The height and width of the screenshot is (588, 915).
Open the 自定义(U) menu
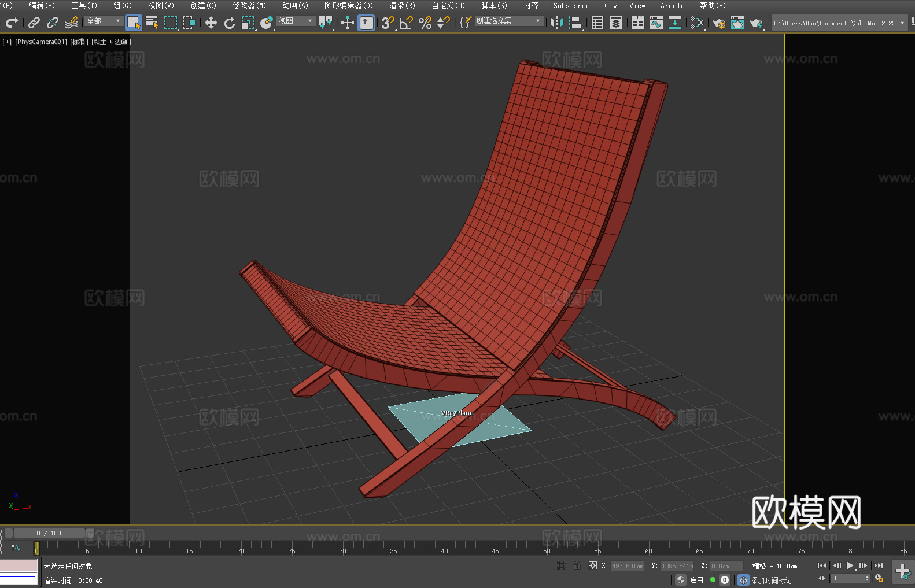(448, 5)
